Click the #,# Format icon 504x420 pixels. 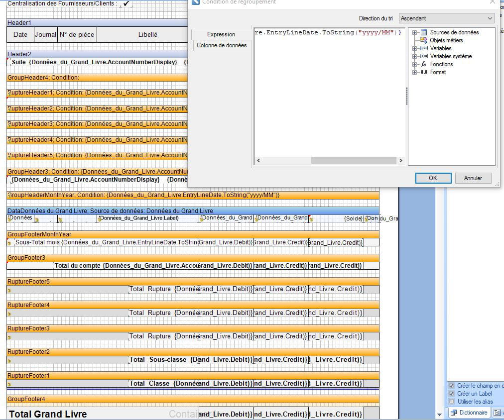click(424, 72)
